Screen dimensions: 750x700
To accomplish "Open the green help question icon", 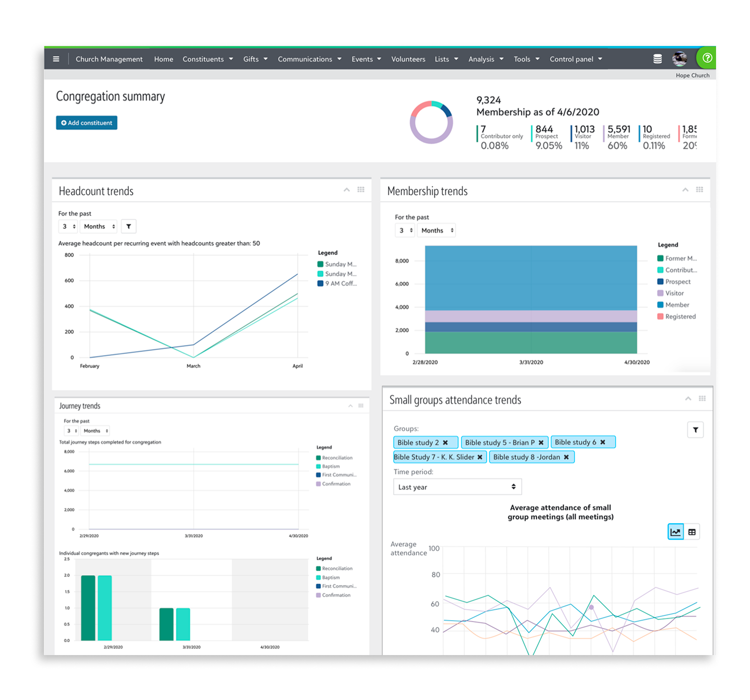I will tap(707, 58).
